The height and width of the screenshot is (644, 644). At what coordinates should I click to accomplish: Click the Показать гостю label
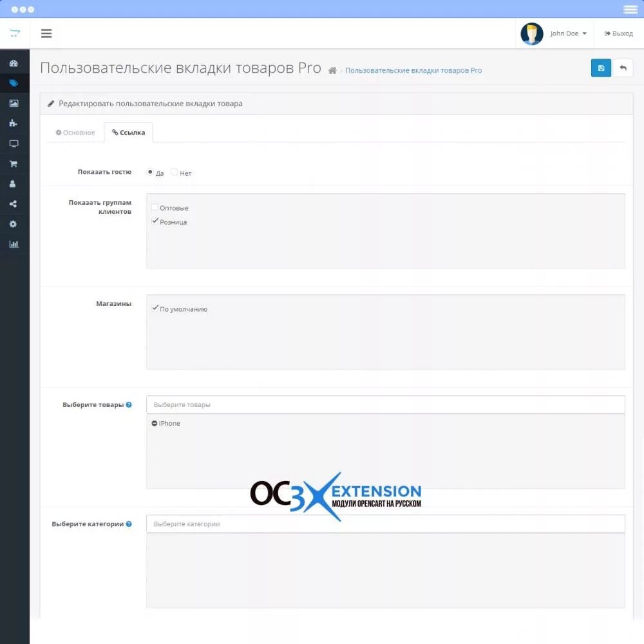(104, 172)
